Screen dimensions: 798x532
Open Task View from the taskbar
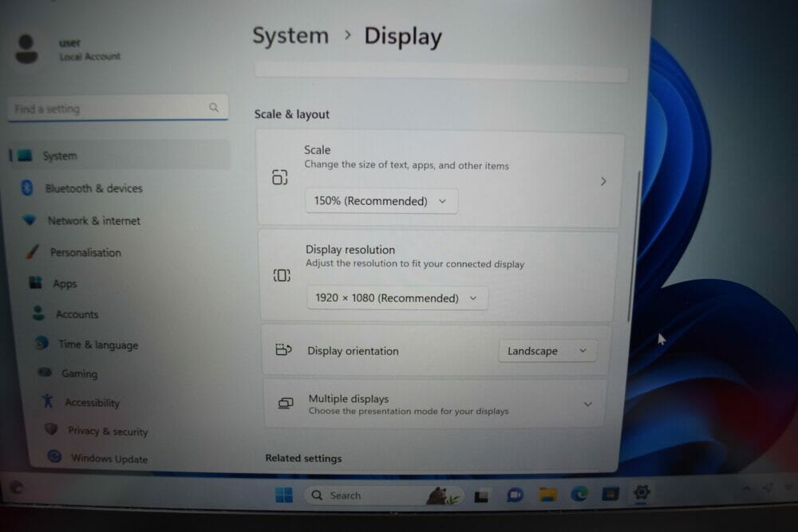(x=481, y=495)
